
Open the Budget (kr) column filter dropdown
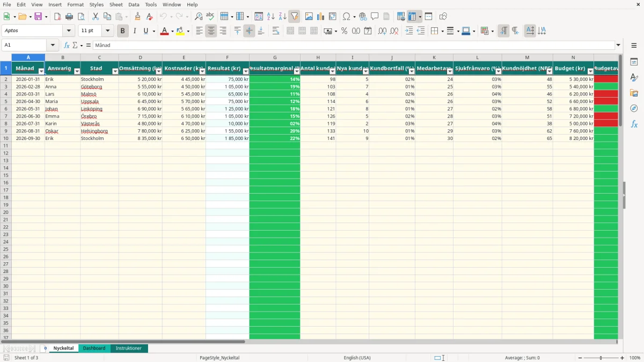(590, 71)
